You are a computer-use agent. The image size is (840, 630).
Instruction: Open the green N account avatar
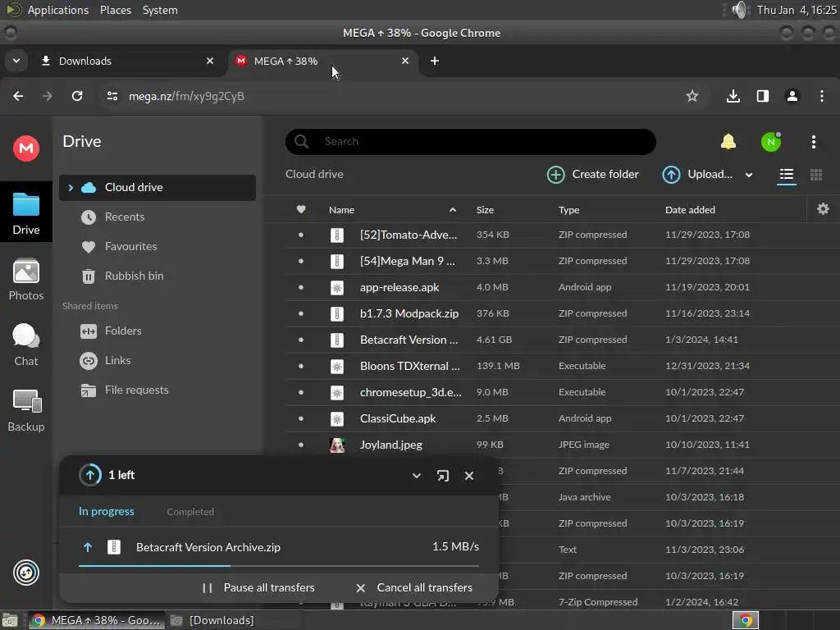click(771, 141)
